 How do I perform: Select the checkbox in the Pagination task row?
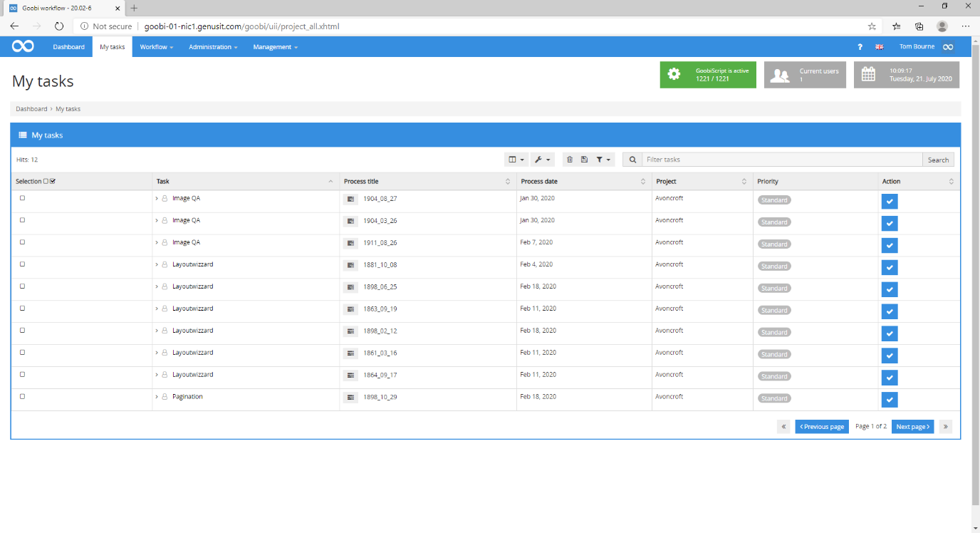pyautogui.click(x=22, y=396)
